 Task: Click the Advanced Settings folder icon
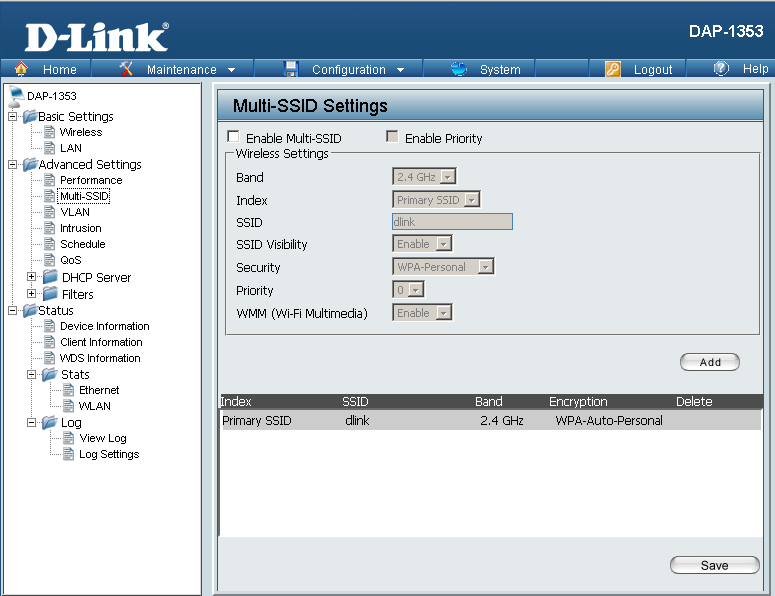(30, 164)
